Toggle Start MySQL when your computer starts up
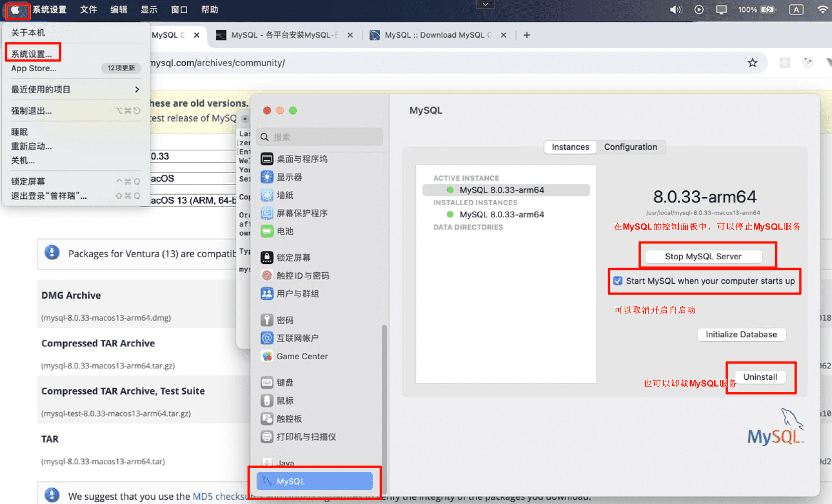The width and height of the screenshot is (832, 504). pyautogui.click(x=618, y=281)
